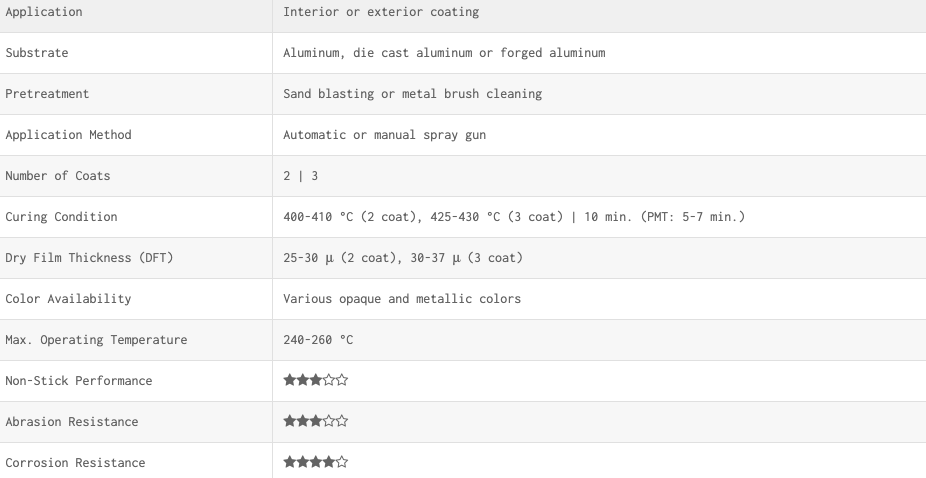Click fourth filled star in Corrosion Resistance row
Screen dimensions: 926x478
329,462
